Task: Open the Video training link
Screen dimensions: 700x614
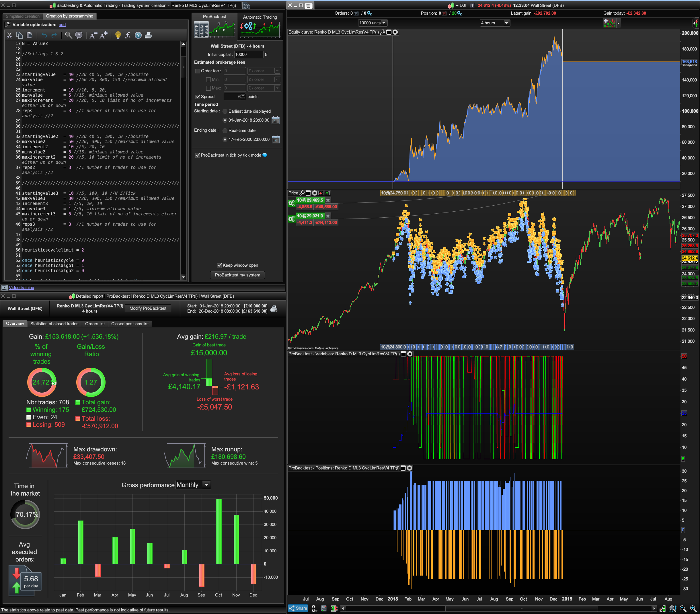Action: pyautogui.click(x=21, y=288)
